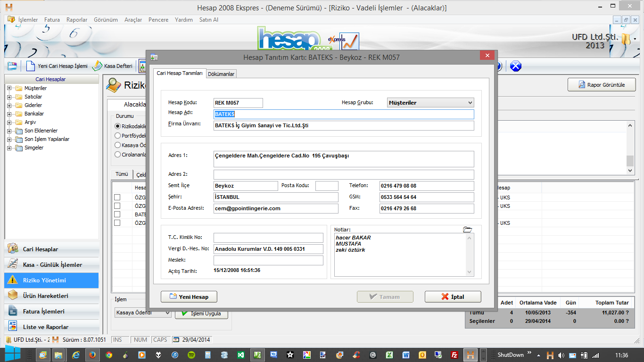Viewport: 644px width, 362px height.
Task: Open Word from the taskbar
Action: 406,355
